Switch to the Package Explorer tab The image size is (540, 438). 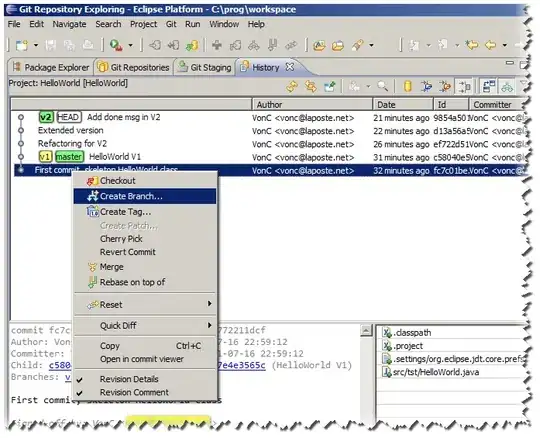[50, 67]
